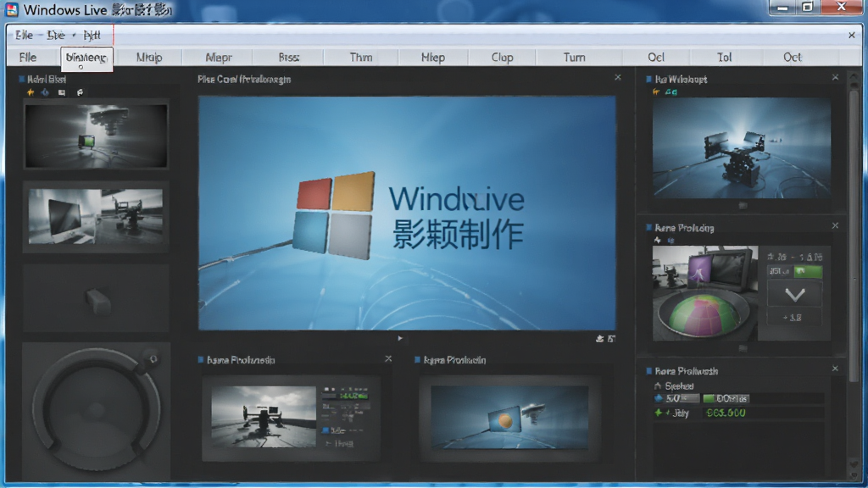Viewport: 868px width, 488px height.
Task: Close the secondary menu bar with its X
Action: pyautogui.click(x=851, y=35)
